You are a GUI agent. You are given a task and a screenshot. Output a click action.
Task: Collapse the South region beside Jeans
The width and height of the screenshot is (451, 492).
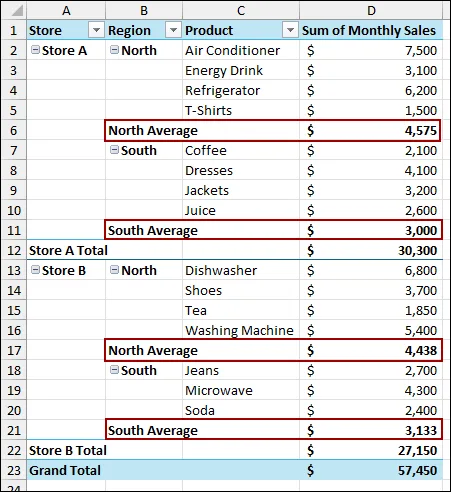[114, 370]
